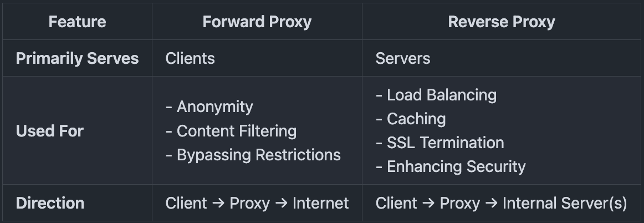The height and width of the screenshot is (223, 644).
Task: Click the Reverse Proxy column header
Action: point(502,22)
